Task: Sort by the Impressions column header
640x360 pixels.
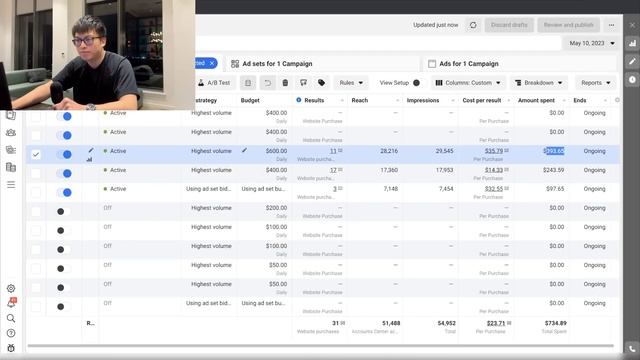Action: pos(430,100)
